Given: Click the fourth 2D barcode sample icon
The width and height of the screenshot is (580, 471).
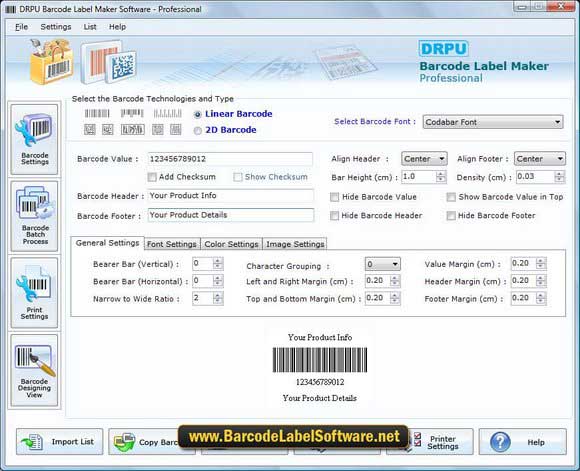Looking at the screenshot, I should point(158,129).
